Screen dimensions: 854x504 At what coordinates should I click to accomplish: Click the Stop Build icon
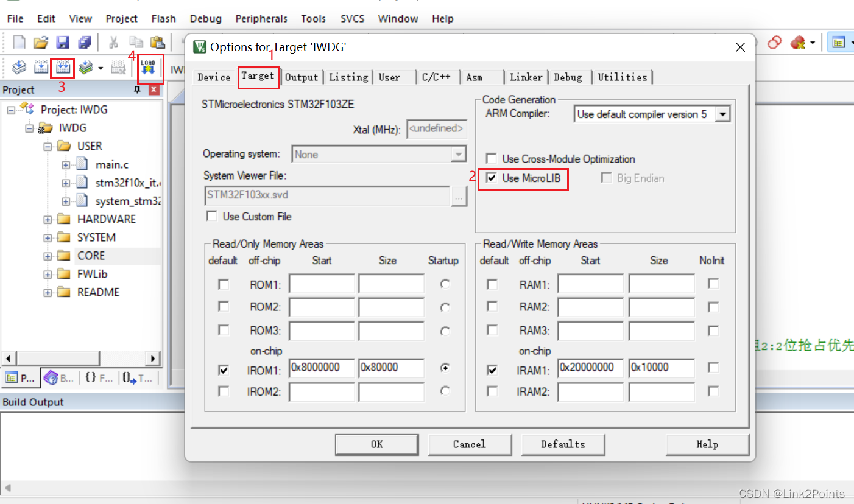(118, 68)
